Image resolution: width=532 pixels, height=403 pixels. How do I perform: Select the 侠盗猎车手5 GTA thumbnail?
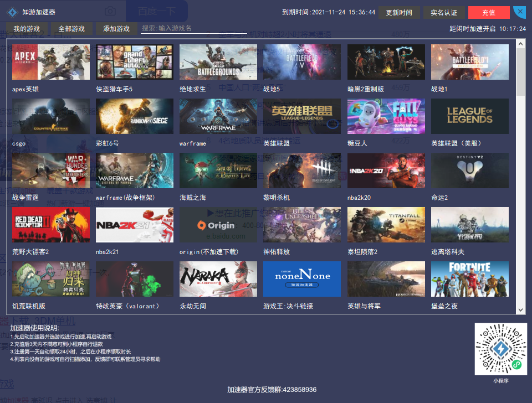[x=135, y=62]
